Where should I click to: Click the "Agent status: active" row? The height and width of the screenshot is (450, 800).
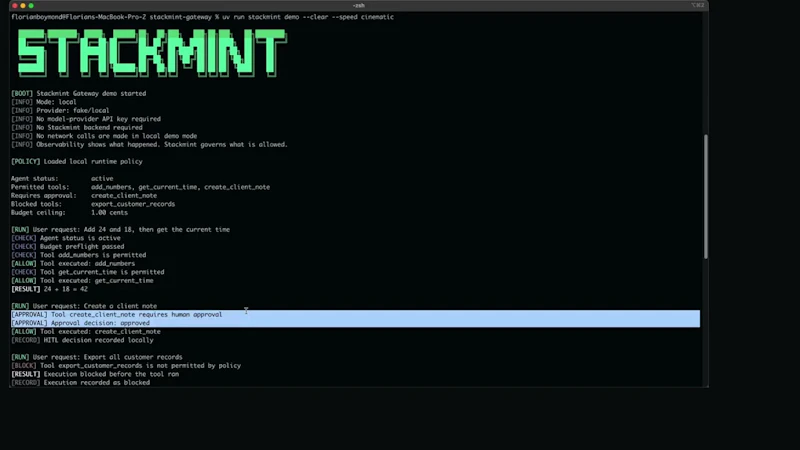(62, 179)
